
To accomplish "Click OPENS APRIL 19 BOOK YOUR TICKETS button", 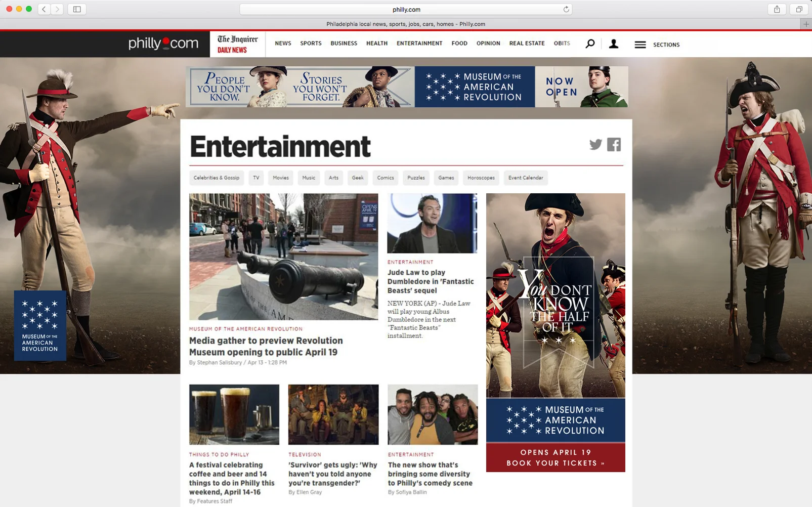I will [x=555, y=457].
